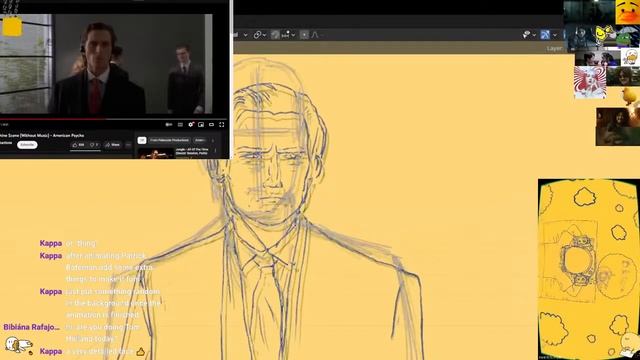
Task: Expand dropdown beside blue overlays button
Action: point(554,35)
